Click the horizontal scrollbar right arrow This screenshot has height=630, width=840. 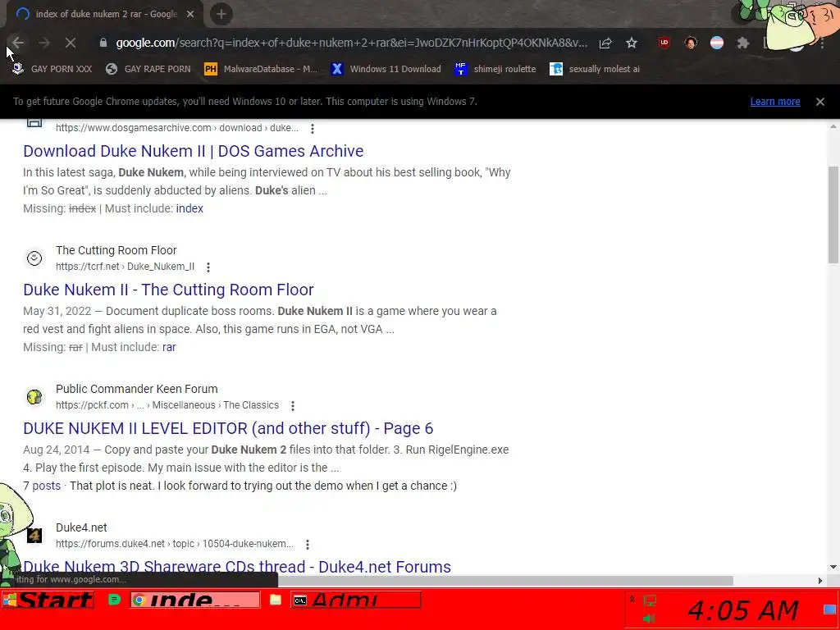(819, 581)
